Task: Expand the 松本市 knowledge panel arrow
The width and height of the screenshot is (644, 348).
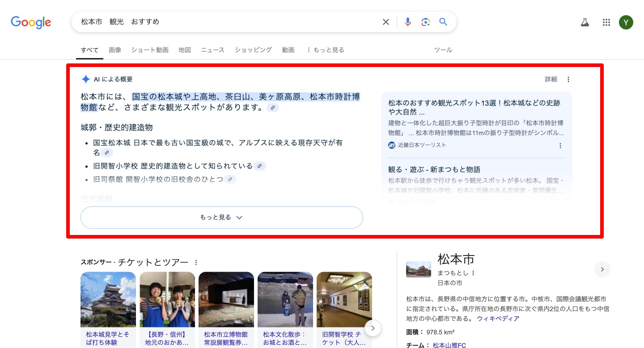Action: coord(602,269)
